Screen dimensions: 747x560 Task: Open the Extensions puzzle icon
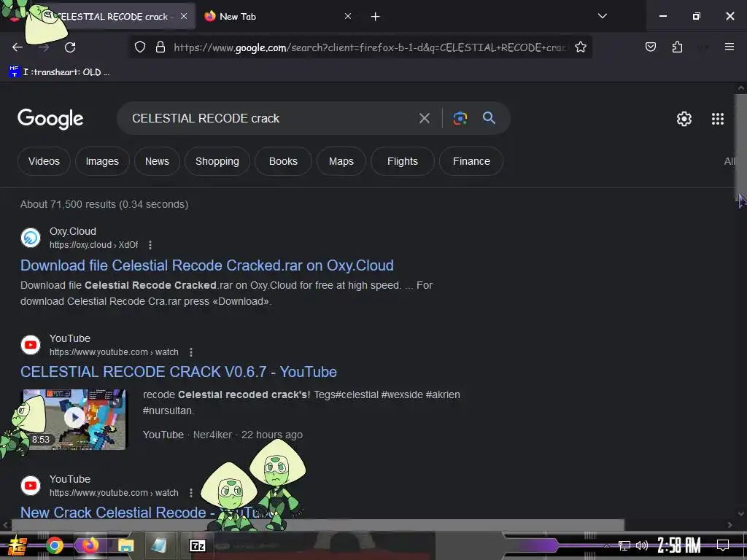click(677, 47)
